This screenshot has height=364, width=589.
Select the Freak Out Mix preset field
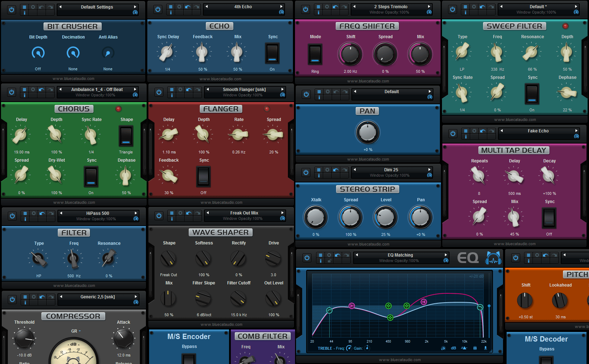pyautogui.click(x=244, y=213)
